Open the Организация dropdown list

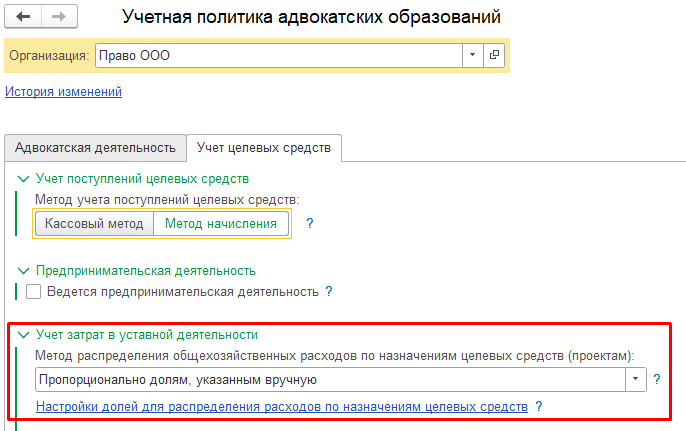click(470, 56)
